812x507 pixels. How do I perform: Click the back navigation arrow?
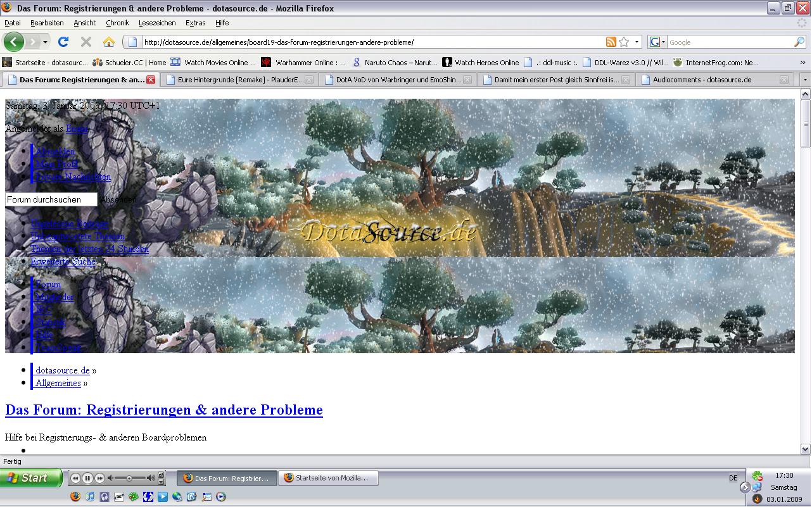tap(14, 42)
